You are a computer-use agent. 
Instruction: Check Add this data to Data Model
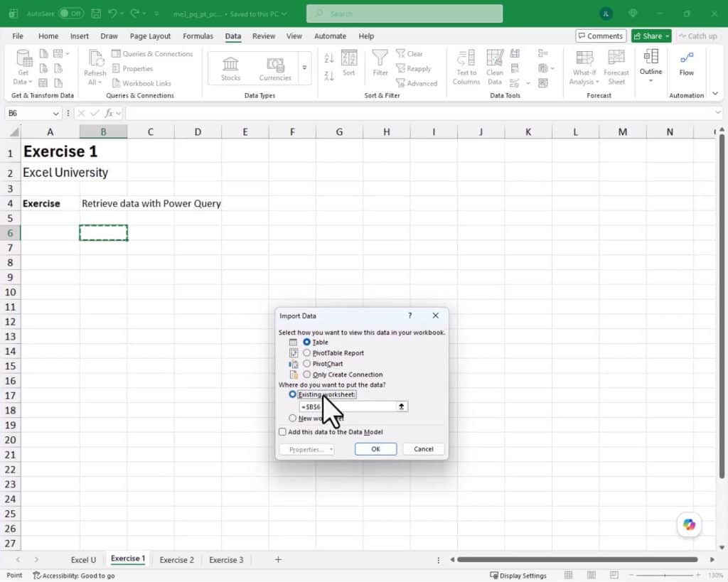(282, 431)
